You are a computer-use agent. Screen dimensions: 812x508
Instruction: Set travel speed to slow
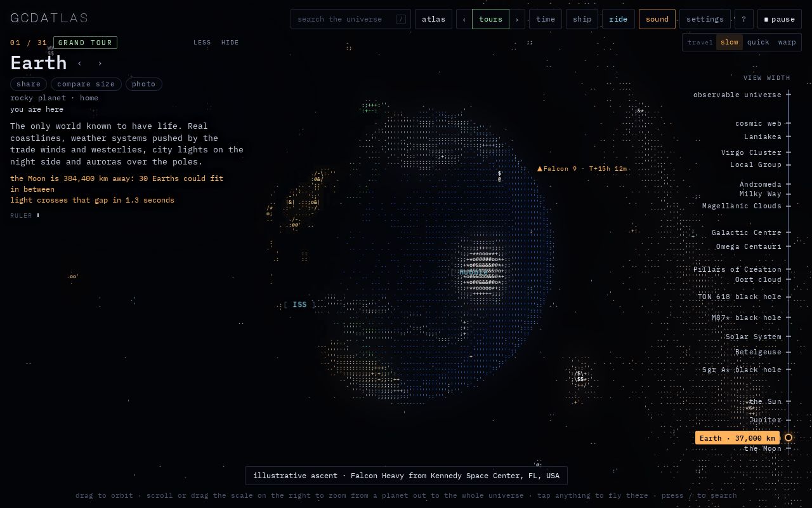click(729, 43)
